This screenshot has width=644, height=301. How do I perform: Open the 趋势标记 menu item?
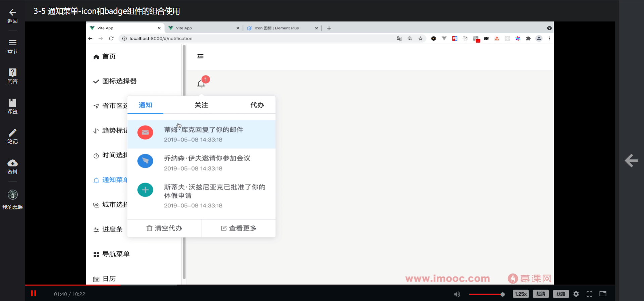point(110,131)
